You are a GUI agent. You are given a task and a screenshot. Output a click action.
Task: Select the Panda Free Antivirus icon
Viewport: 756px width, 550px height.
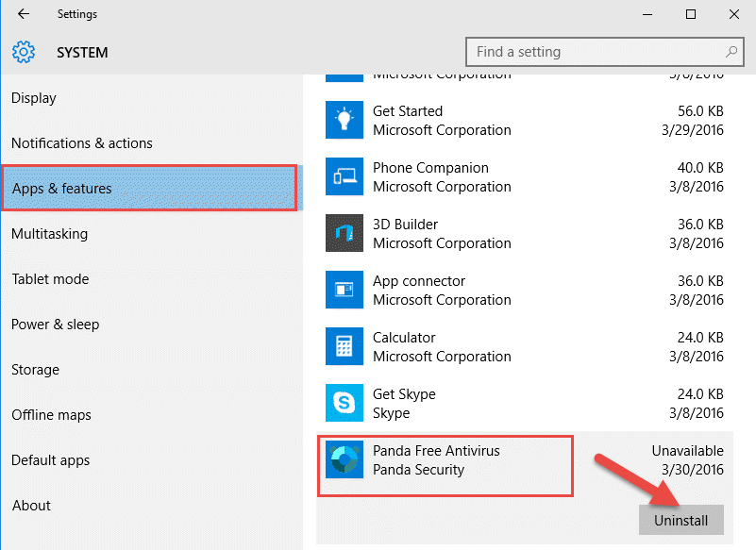344,459
